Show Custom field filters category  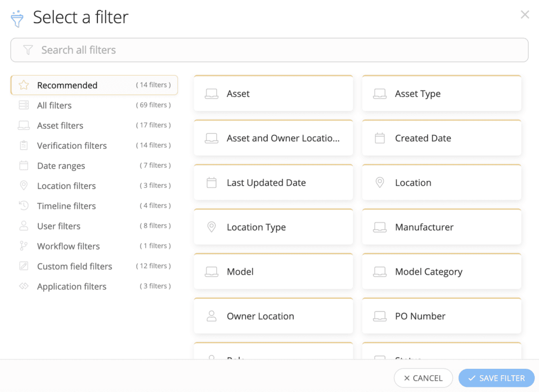click(94, 266)
